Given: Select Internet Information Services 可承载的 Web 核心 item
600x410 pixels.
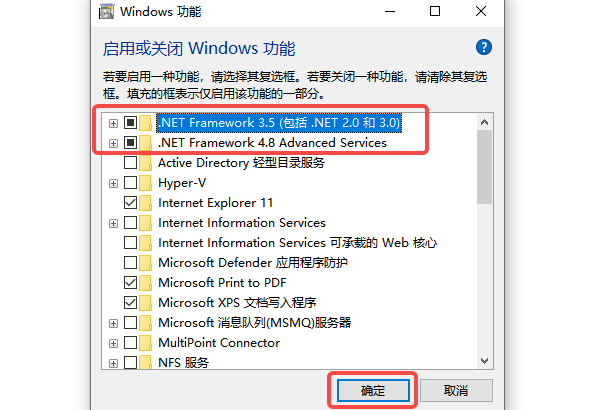Looking at the screenshot, I should pyautogui.click(x=297, y=243).
